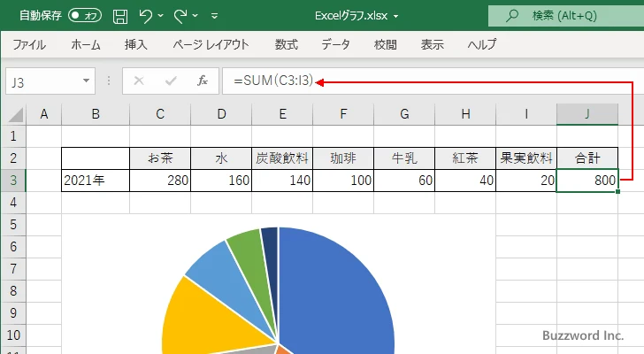Image resolution: width=644 pixels, height=354 pixels.
Task: Click the cell labeled 炭酸飲料
Action: click(x=282, y=158)
